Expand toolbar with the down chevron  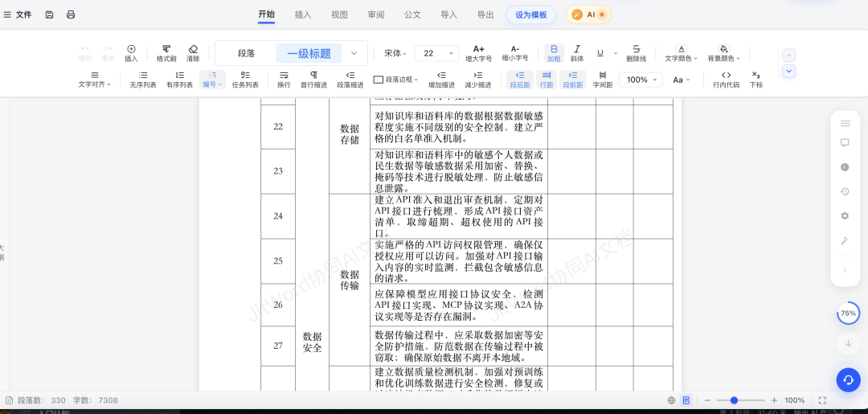pos(789,71)
